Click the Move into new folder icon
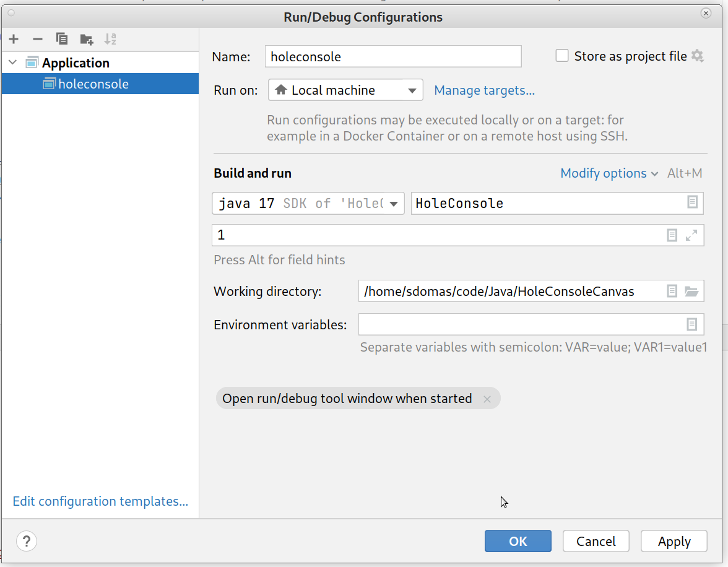The image size is (728, 567). (x=87, y=39)
